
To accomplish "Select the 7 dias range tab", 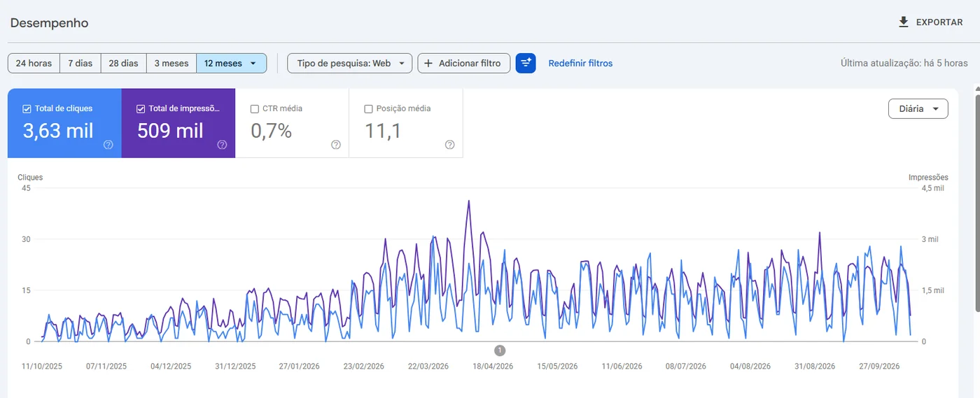I will [x=80, y=63].
